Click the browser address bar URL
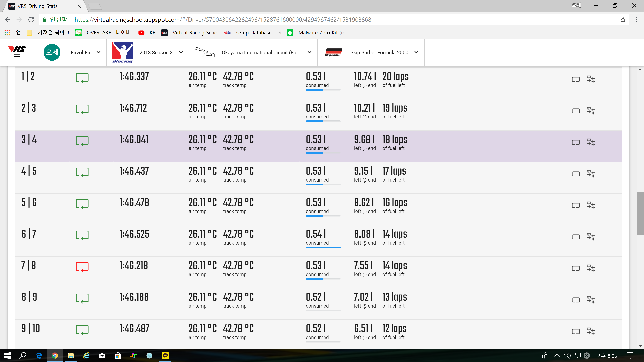This screenshot has height=362, width=644. (223, 20)
